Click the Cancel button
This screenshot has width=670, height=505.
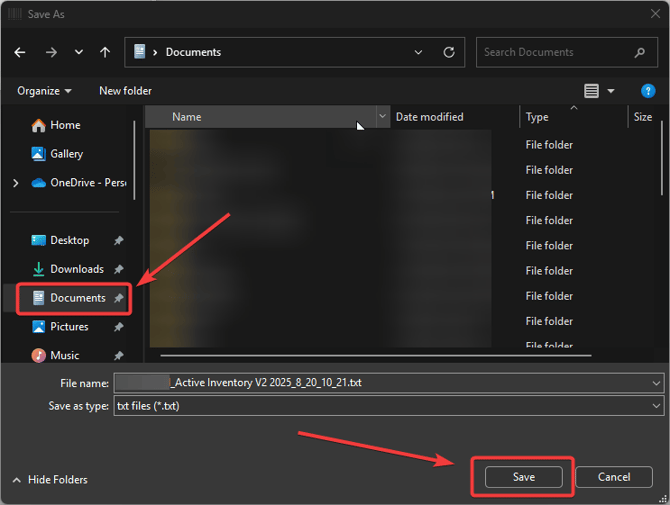[x=615, y=477]
